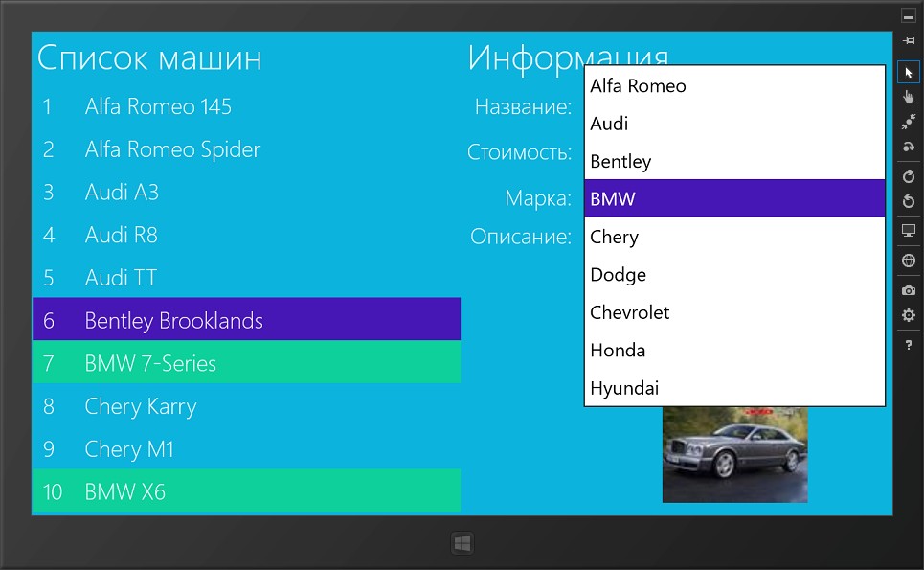Select Audi R8 list entry
This screenshot has height=570, width=924.
[x=246, y=235]
